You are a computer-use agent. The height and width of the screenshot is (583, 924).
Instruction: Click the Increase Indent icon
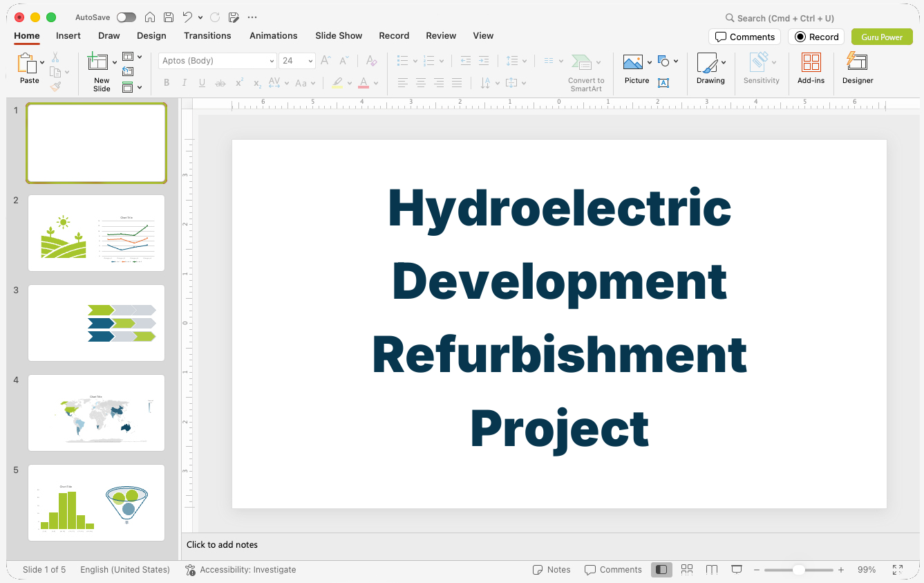484,61
